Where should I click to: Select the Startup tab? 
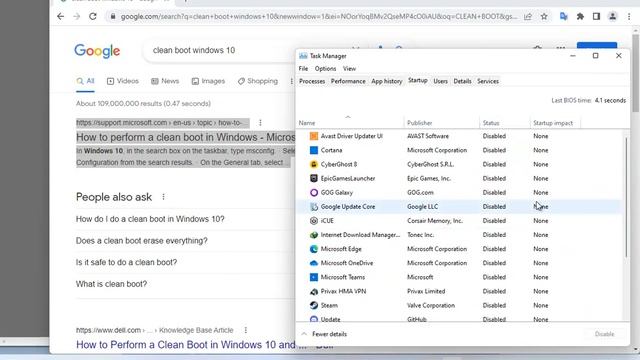pos(418,81)
